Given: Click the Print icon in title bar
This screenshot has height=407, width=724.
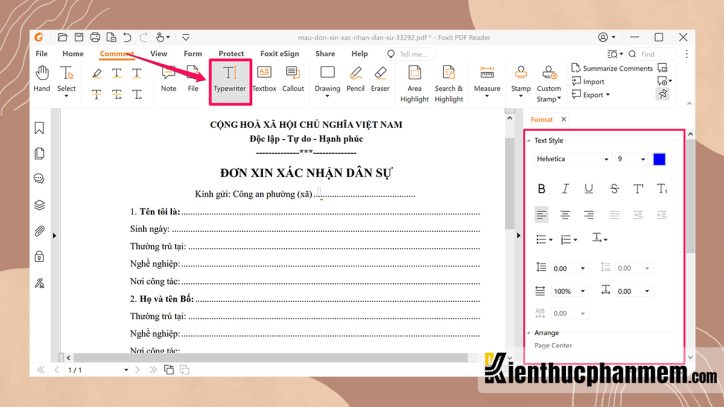Looking at the screenshot, I should [95, 37].
